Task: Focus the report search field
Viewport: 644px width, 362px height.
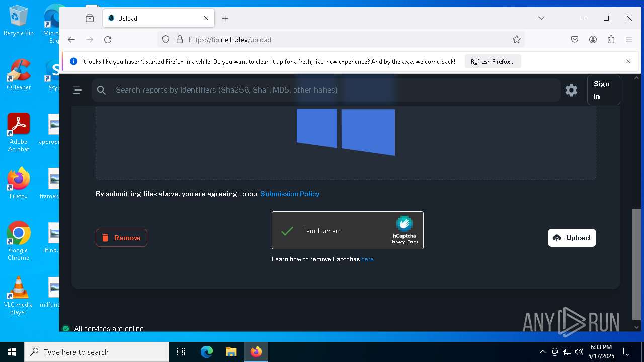Action: pos(326,90)
